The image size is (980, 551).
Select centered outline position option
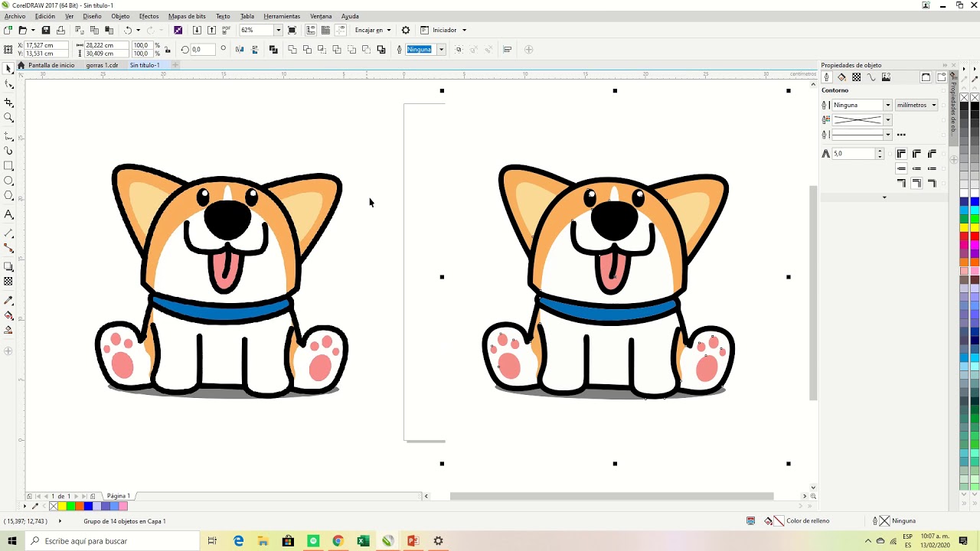point(916,184)
